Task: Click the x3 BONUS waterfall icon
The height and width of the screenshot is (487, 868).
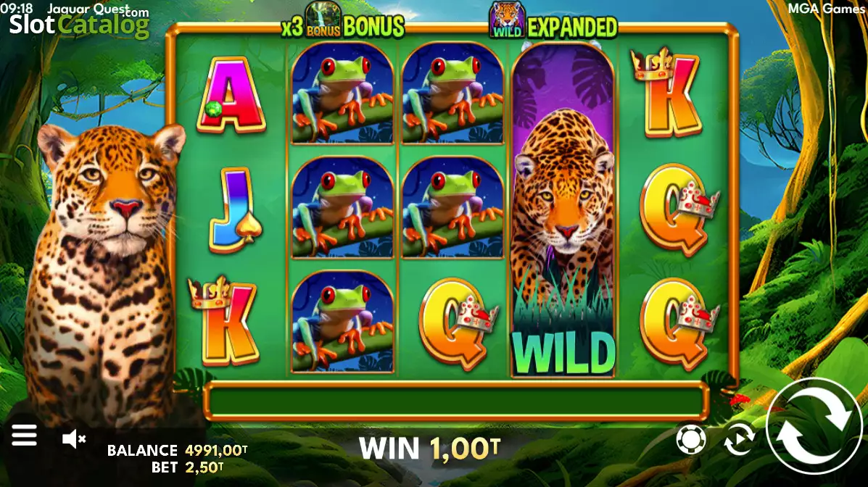Action: click(323, 20)
